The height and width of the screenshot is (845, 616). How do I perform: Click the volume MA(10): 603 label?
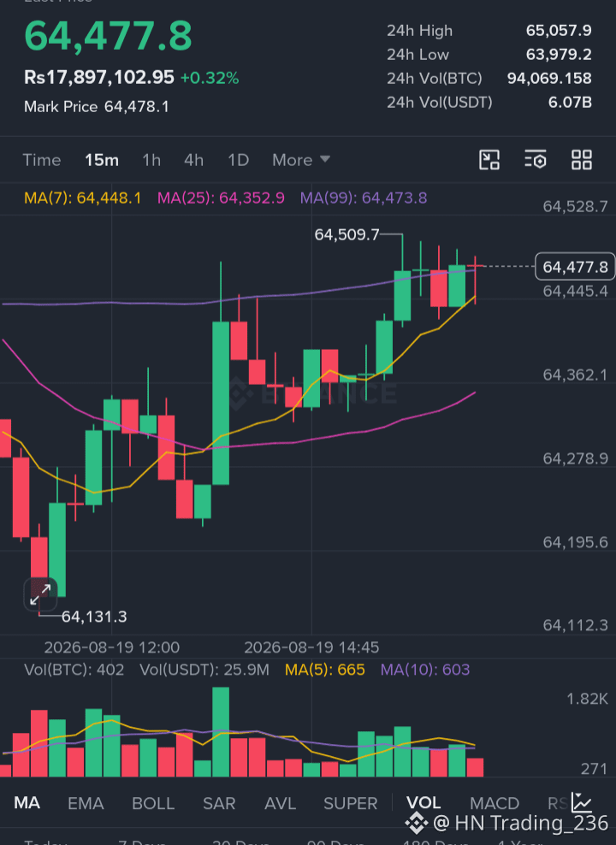(425, 670)
